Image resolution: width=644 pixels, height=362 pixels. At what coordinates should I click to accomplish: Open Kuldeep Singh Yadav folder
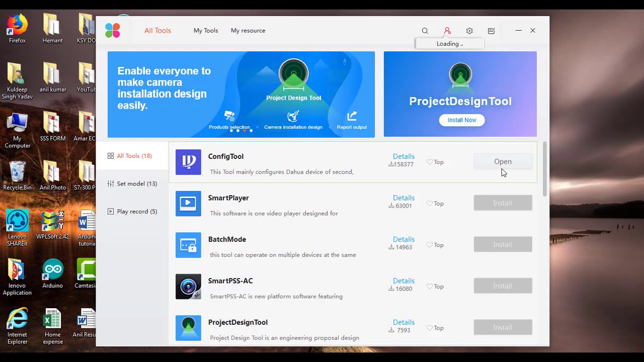tap(17, 81)
